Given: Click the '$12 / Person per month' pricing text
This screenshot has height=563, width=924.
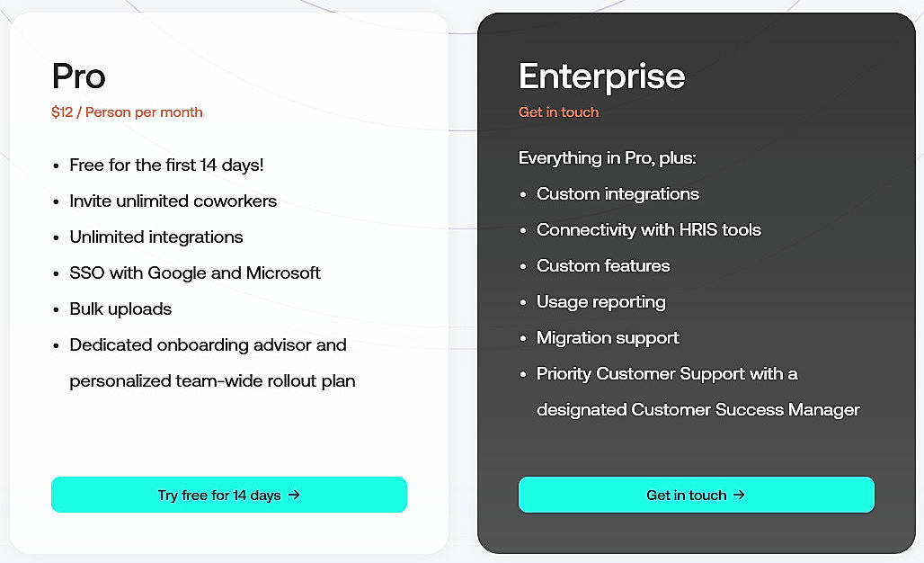Looking at the screenshot, I should (126, 112).
